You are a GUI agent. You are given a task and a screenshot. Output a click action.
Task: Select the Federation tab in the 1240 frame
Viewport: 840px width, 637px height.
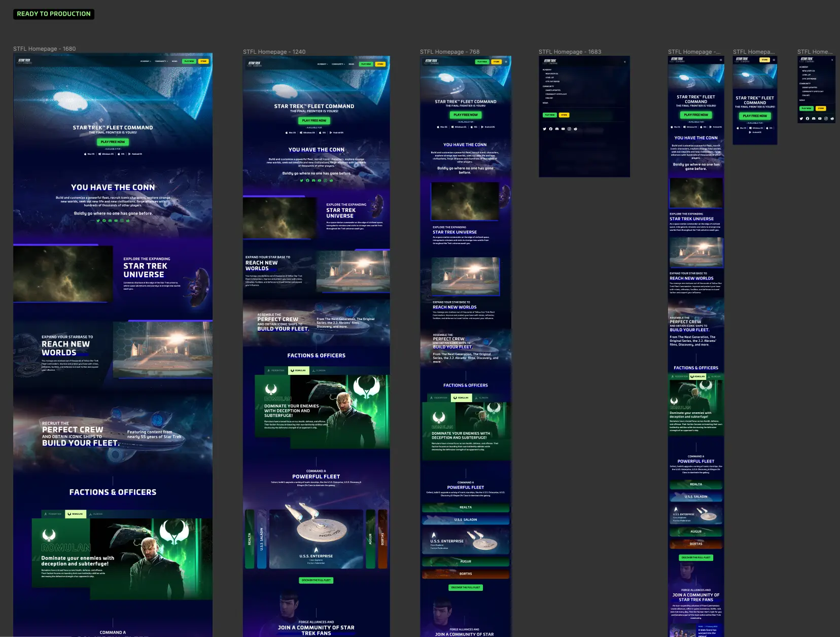click(x=276, y=370)
